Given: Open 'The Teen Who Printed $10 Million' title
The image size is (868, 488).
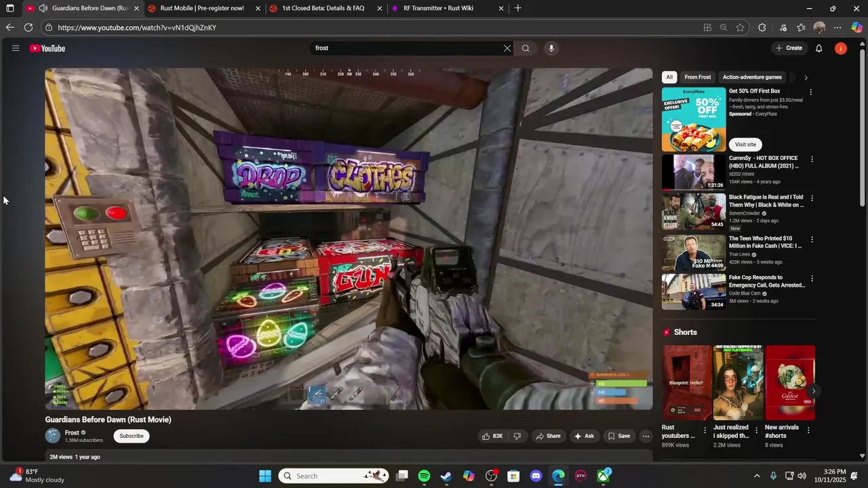Looking at the screenshot, I should (765, 242).
